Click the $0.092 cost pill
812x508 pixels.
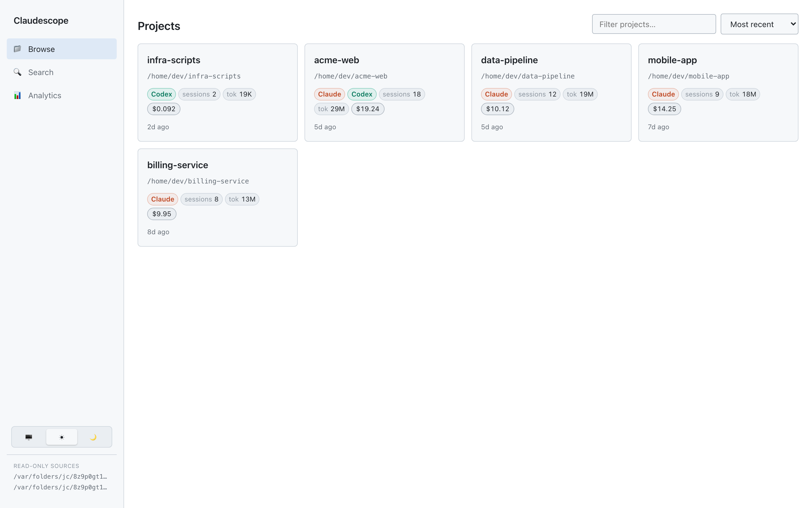[164, 109]
